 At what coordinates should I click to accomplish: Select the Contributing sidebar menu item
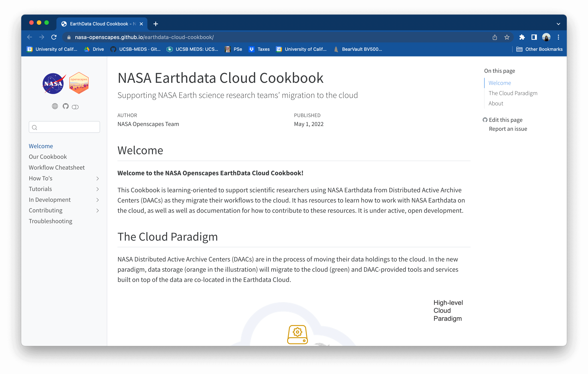[45, 210]
